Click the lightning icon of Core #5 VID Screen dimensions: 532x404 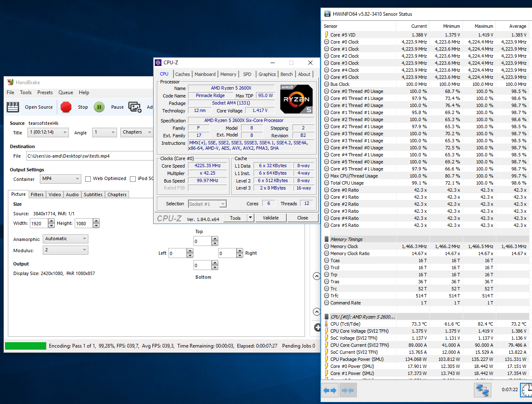point(327,35)
